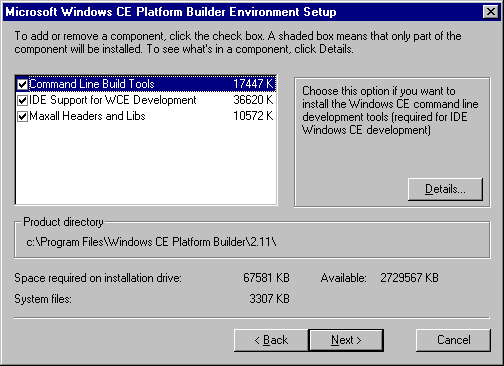Toggle IDE Support for WCE Development checkbox
Viewport: 504px width, 366px height.
coord(22,100)
